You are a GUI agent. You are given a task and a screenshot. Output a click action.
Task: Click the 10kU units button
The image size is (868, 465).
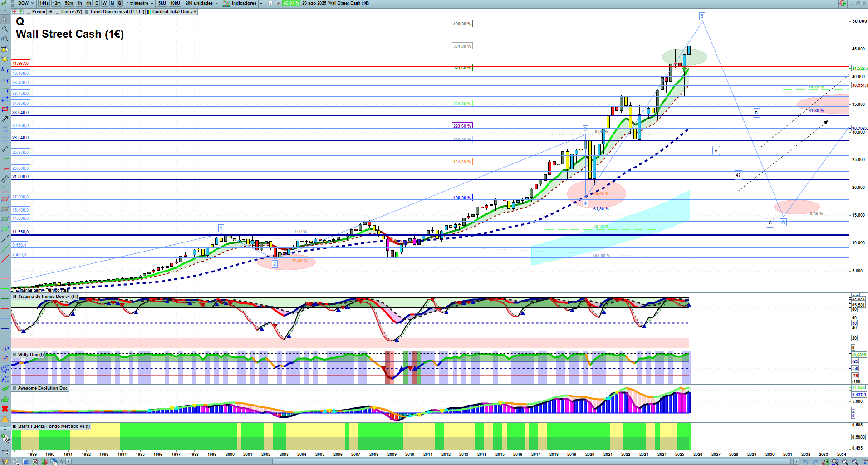pyautogui.click(x=175, y=3)
